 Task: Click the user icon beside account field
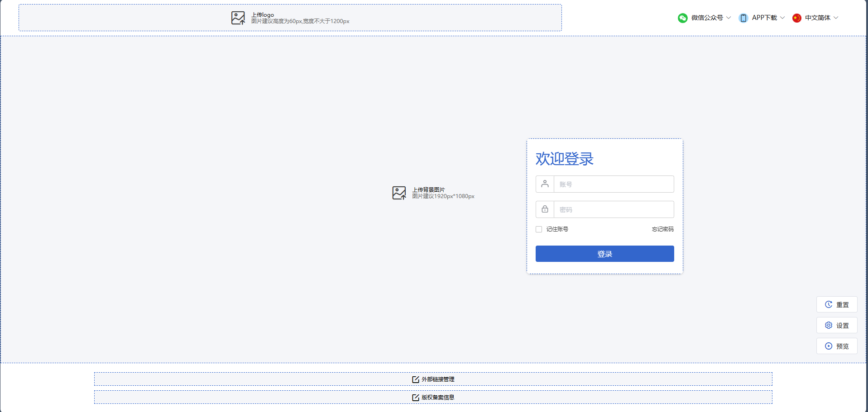coord(545,184)
